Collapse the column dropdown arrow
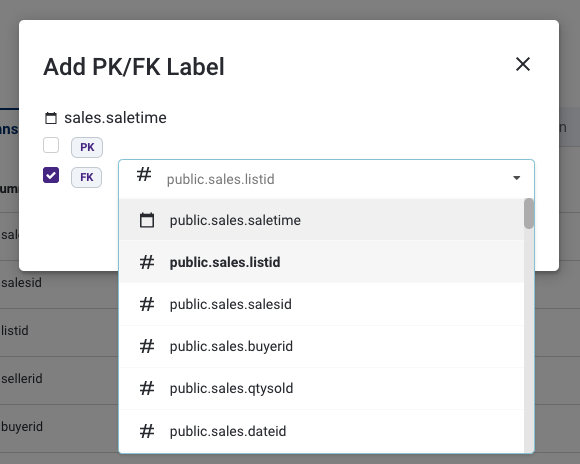 (x=516, y=178)
